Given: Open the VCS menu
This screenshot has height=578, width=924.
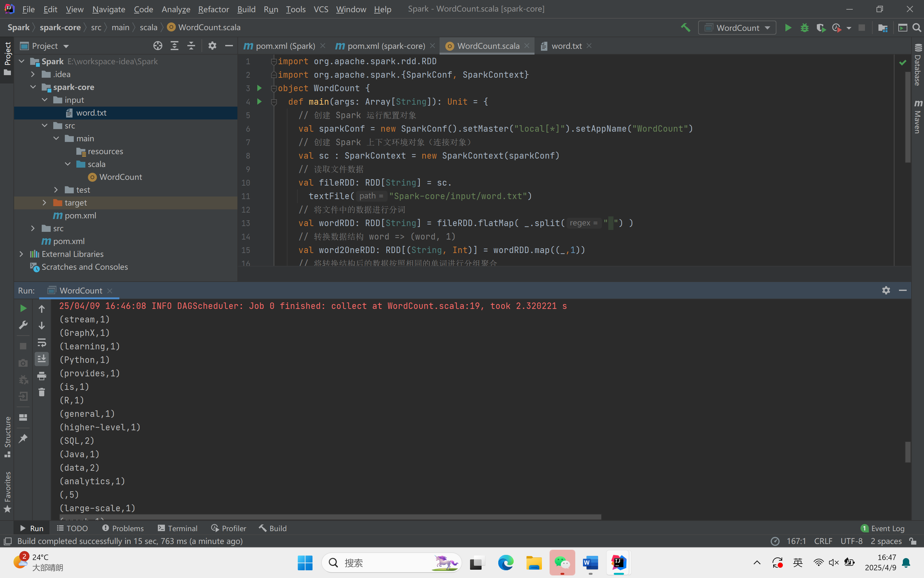Looking at the screenshot, I should (321, 9).
